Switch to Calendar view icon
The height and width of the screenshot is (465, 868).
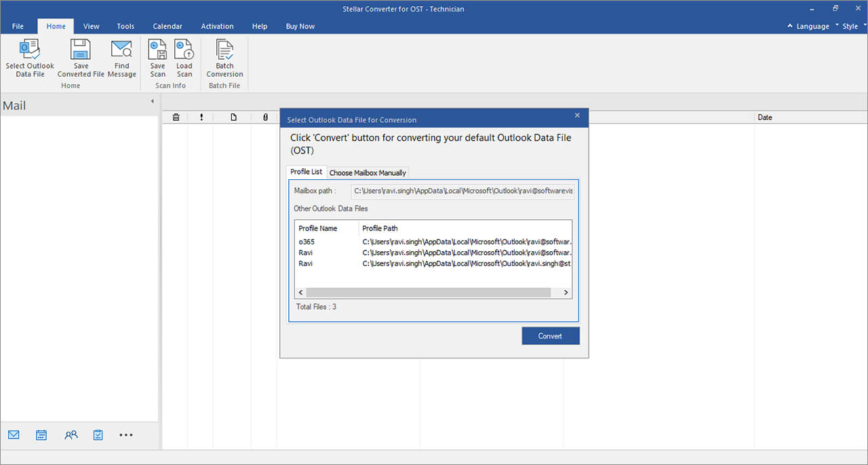click(x=41, y=435)
